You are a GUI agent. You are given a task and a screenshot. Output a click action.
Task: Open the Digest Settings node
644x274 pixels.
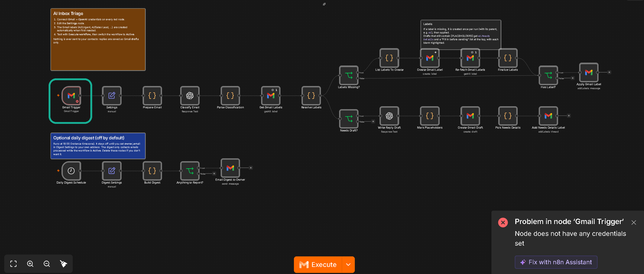[x=112, y=171]
